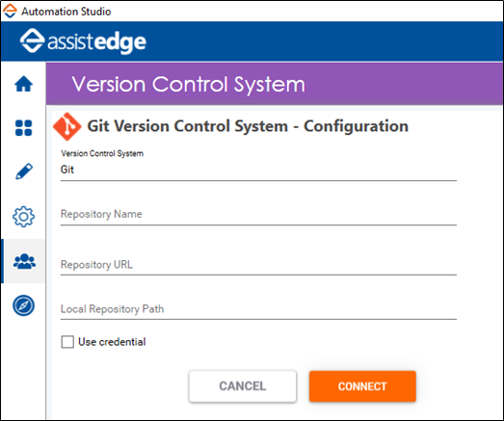Focus the Repository Name field

tap(258, 214)
